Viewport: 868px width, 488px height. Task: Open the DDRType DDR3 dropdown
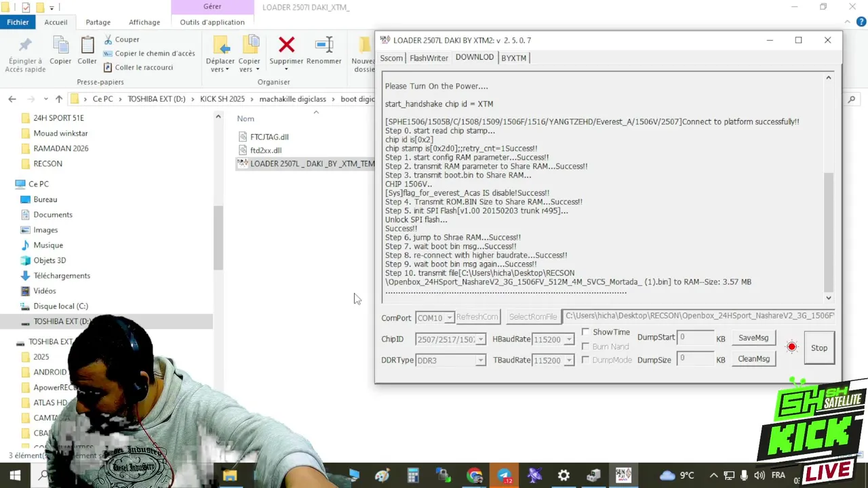(480, 361)
